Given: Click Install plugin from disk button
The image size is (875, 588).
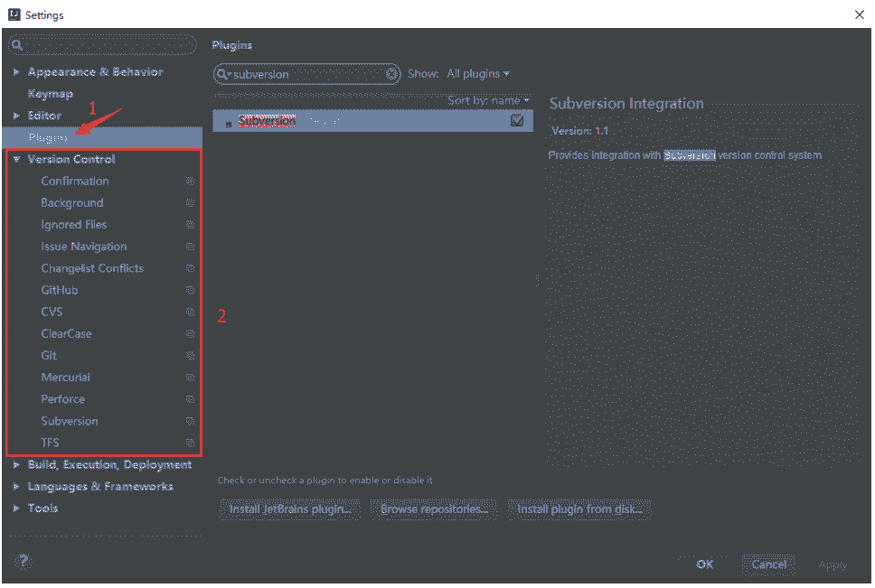Looking at the screenshot, I should [x=579, y=509].
